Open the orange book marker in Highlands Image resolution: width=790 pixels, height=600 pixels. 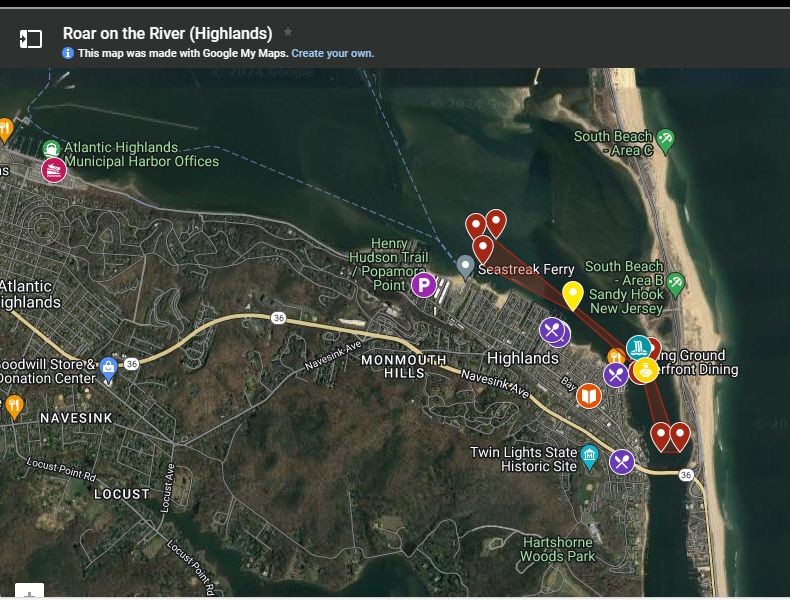(590, 396)
